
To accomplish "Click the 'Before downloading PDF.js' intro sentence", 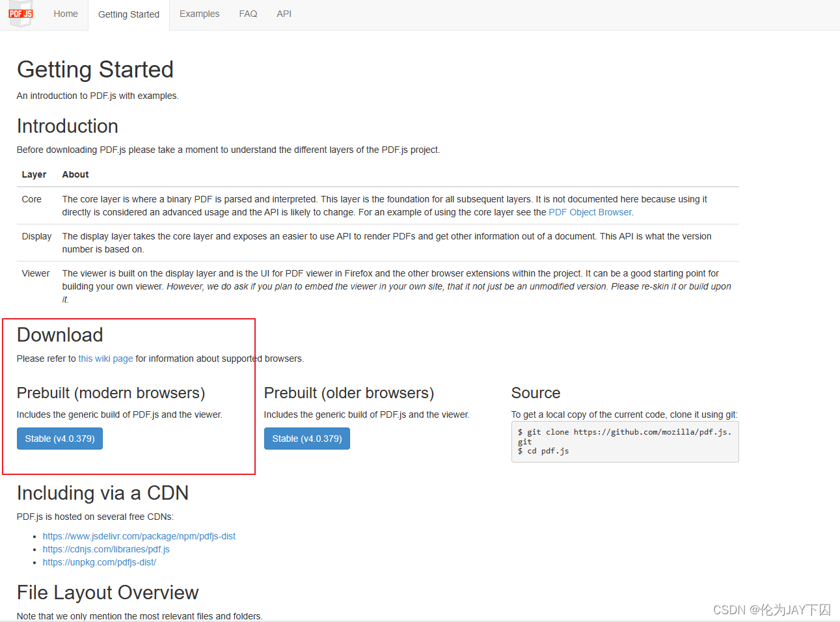I will pyautogui.click(x=228, y=150).
